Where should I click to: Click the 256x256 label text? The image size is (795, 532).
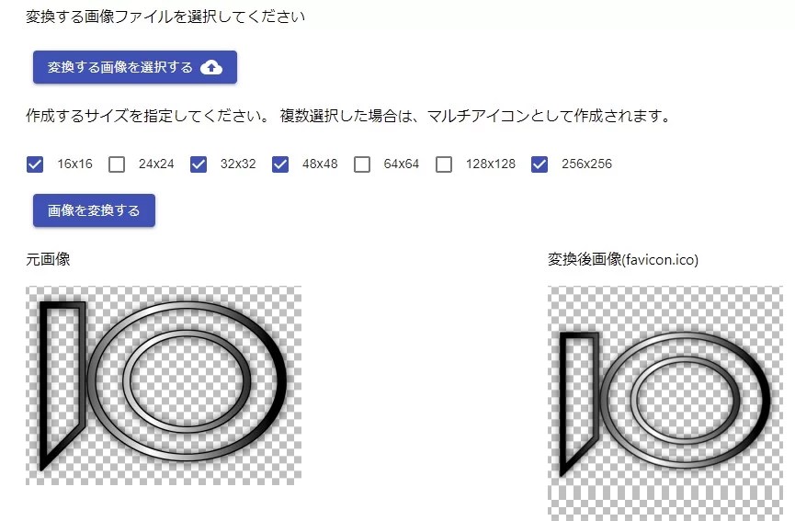(586, 164)
